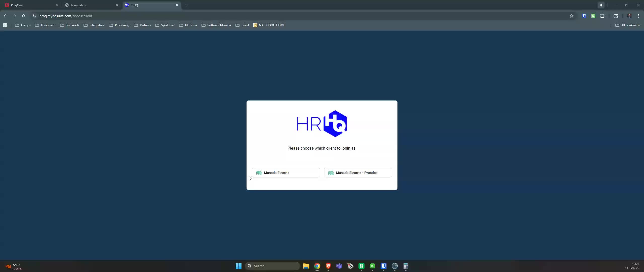
Task: View site information icon in address bar
Action: tap(34, 16)
